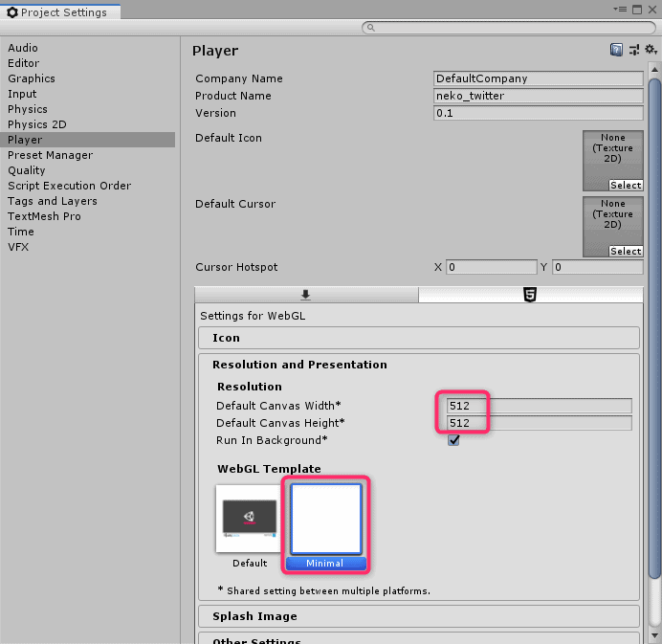Expand the Splash Image section

(x=418, y=616)
